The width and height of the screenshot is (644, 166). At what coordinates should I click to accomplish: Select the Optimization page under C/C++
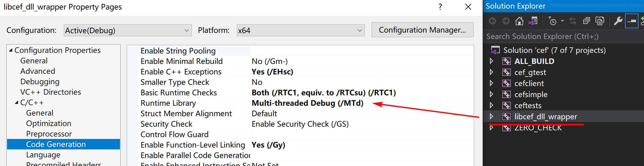pos(48,123)
